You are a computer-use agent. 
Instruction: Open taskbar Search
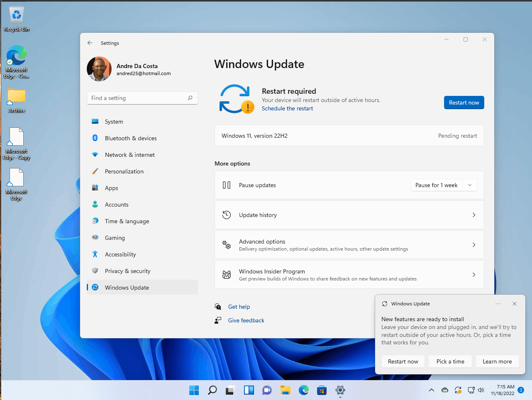coord(212,390)
